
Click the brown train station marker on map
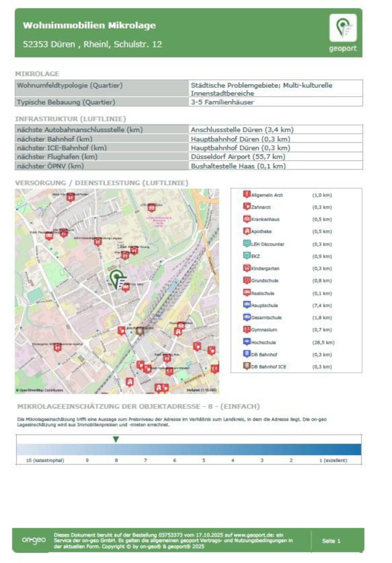(x=140, y=331)
